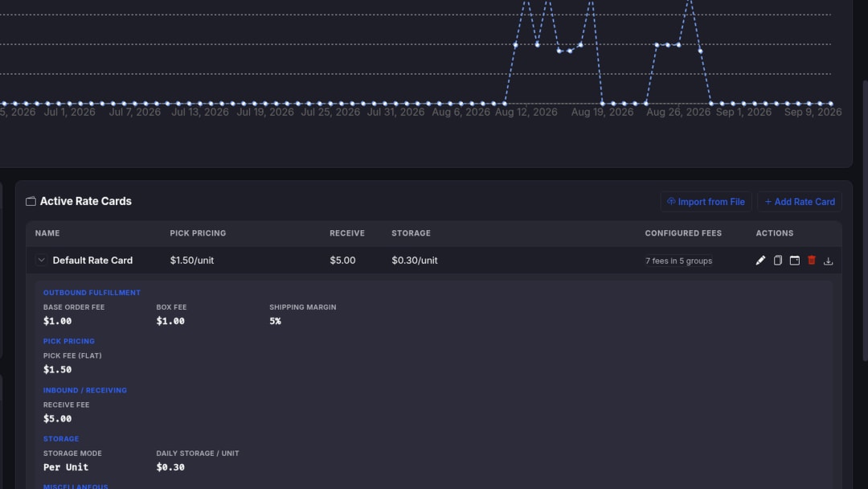Image resolution: width=868 pixels, height=489 pixels.
Task: Click the Aug 26, 2026 chart axis label
Action: pyautogui.click(x=678, y=112)
